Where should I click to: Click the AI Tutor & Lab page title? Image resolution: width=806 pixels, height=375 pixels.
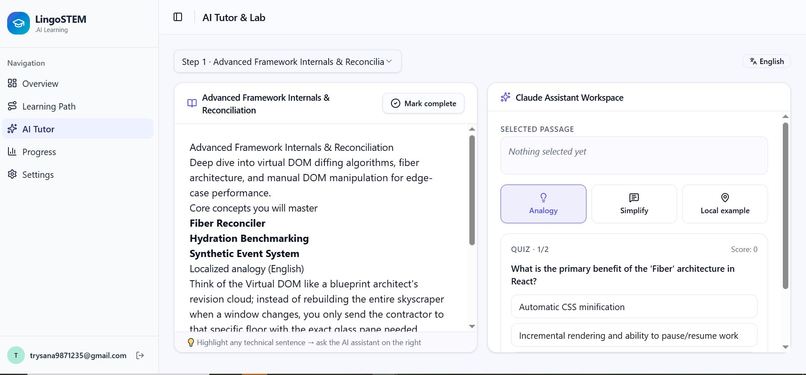tap(234, 17)
